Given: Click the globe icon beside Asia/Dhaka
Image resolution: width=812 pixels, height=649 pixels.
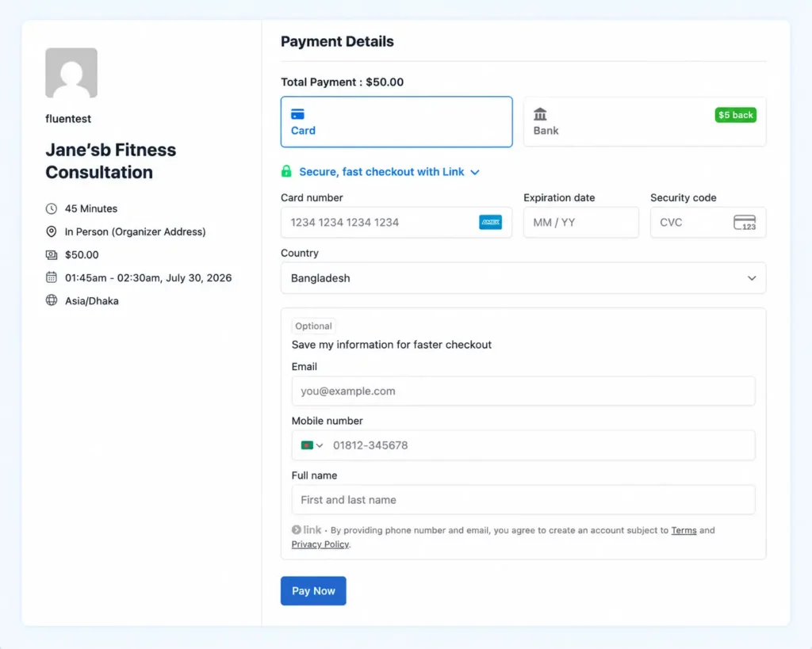Looking at the screenshot, I should tap(52, 300).
